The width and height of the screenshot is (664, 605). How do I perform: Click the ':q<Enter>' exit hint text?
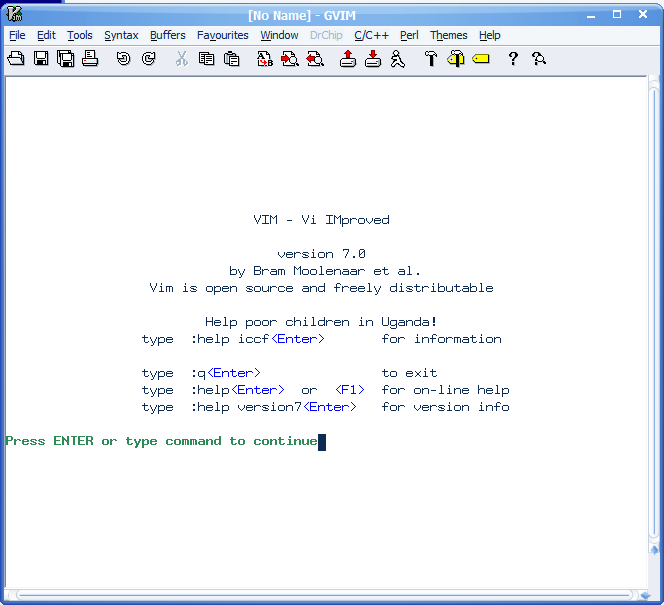click(x=225, y=373)
